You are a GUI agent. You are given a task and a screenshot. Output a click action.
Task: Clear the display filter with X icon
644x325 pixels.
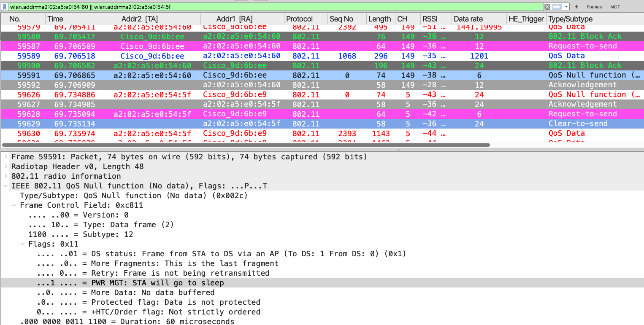[547, 7]
